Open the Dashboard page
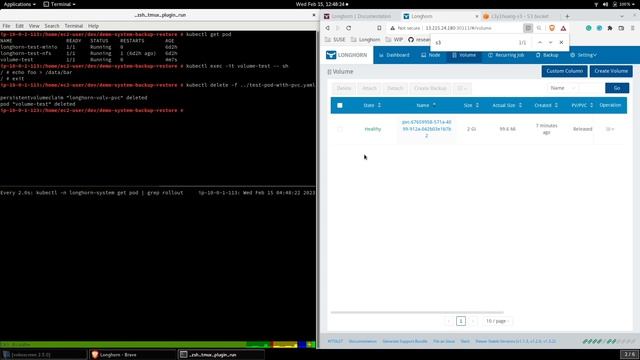 (394, 55)
